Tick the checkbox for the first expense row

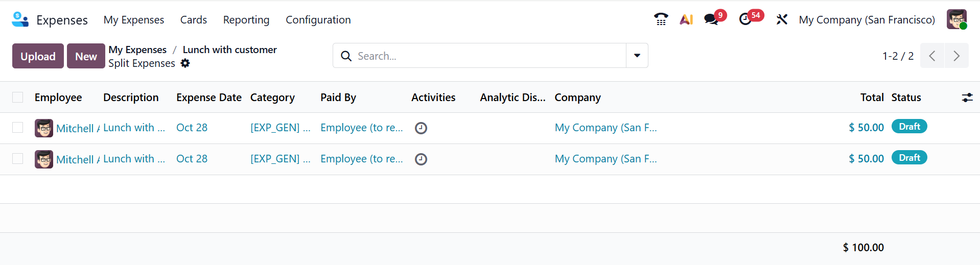18,128
